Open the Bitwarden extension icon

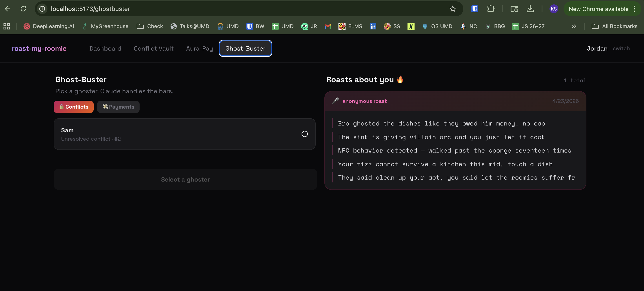pyautogui.click(x=475, y=9)
